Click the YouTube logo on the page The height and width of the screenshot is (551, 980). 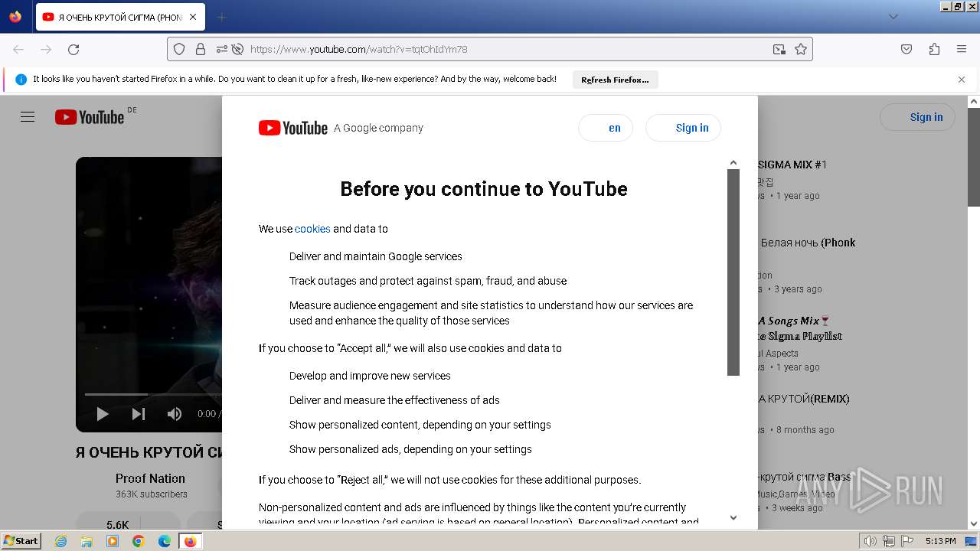pyautogui.click(x=90, y=117)
